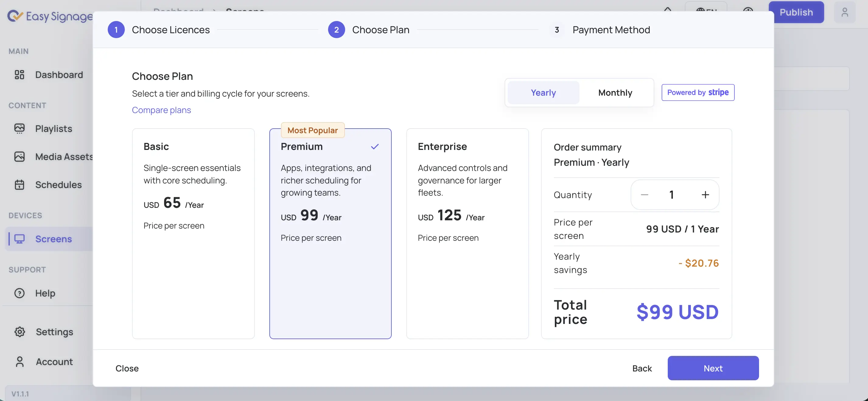Click the $99 USD total price

point(677,312)
